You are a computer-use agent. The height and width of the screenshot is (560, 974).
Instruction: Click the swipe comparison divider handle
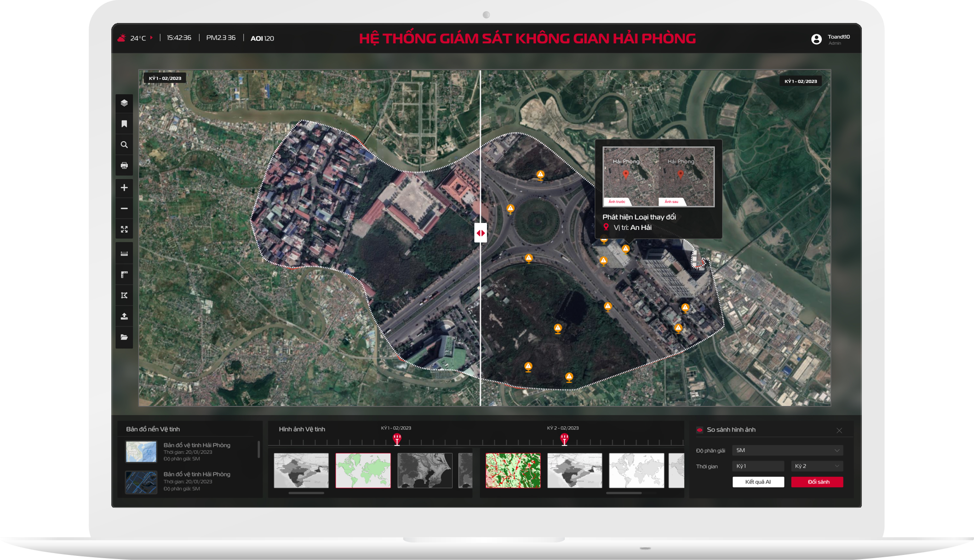[x=481, y=233]
